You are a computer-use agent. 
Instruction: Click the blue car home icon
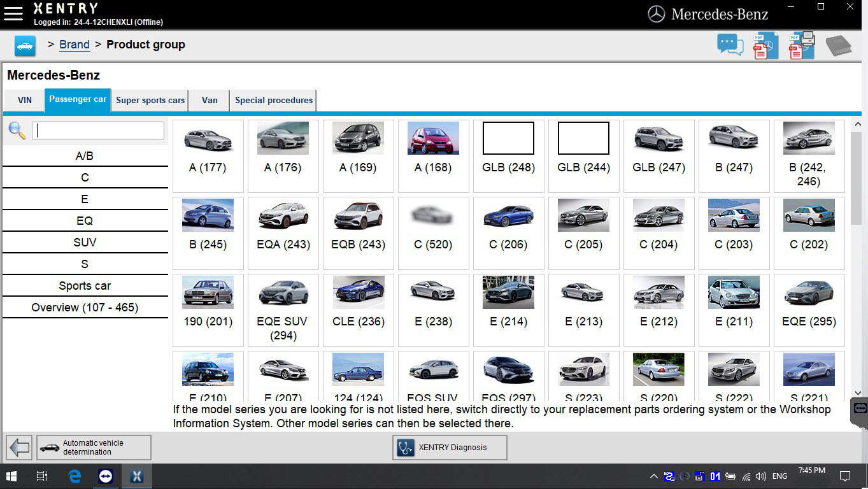[25, 46]
